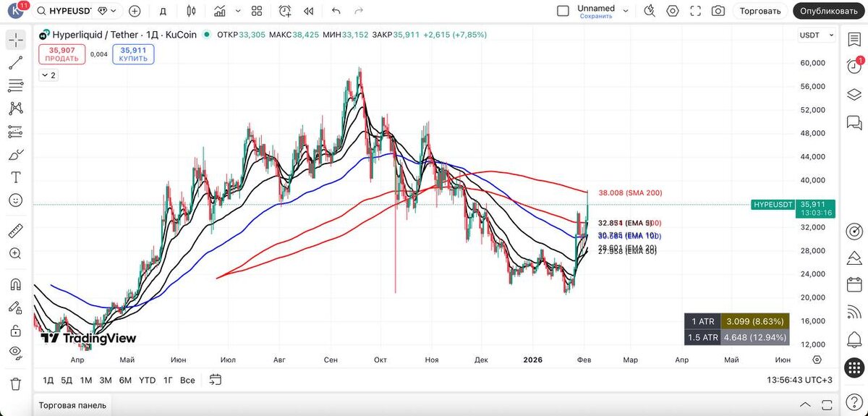Open the forecasting and measurement tools
This screenshot has width=868, height=416.
pos(16,132)
